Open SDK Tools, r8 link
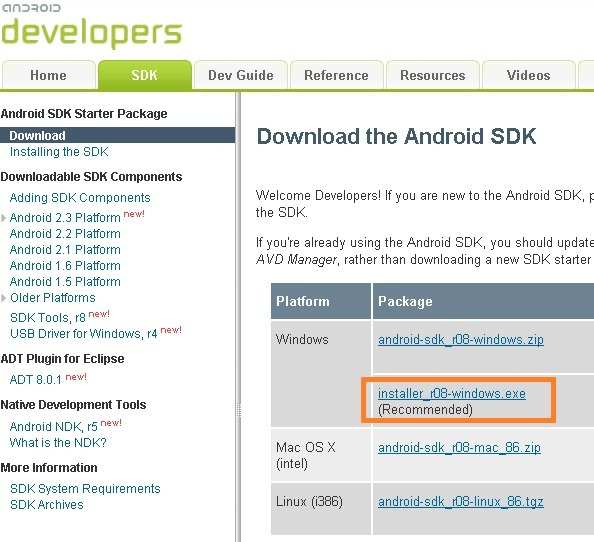Image resolution: width=594 pixels, height=542 pixels. pyautogui.click(x=48, y=317)
